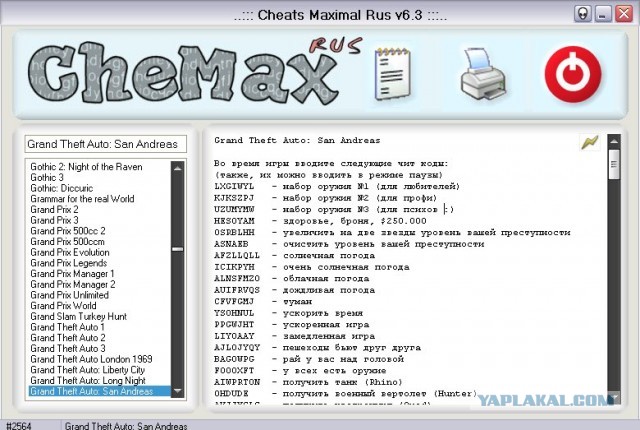The width and height of the screenshot is (640, 430).
Task: Select Grand Theft Auto 2 entry
Action: pyautogui.click(x=68, y=338)
